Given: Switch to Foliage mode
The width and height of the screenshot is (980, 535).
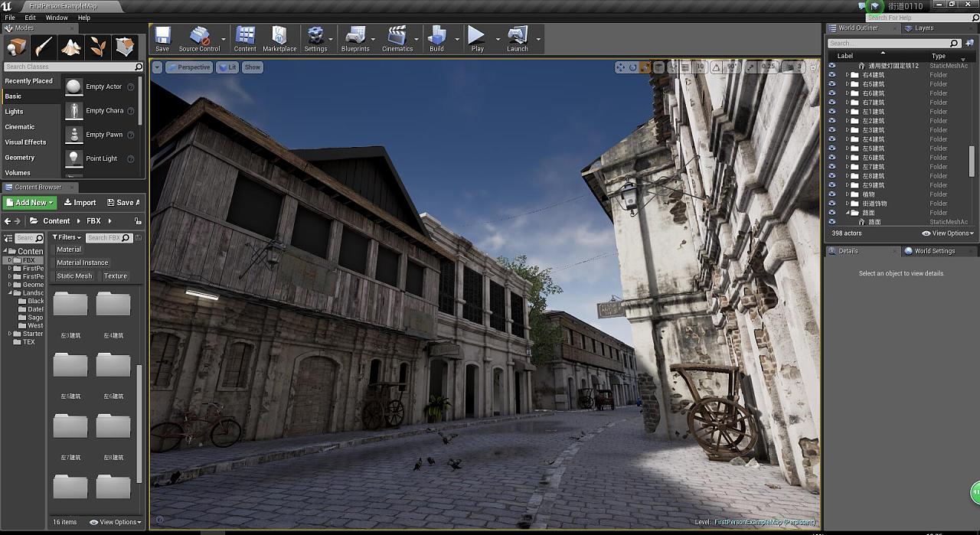Looking at the screenshot, I should 98,47.
